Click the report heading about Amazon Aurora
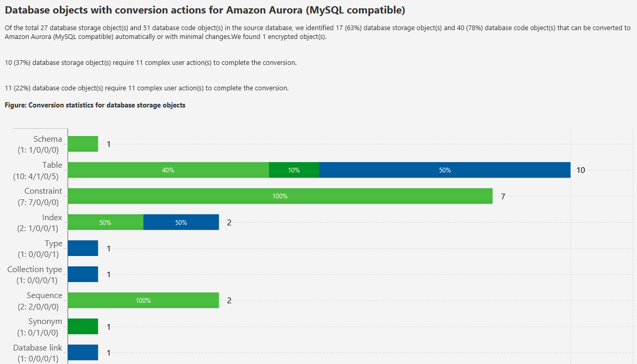 205,10
